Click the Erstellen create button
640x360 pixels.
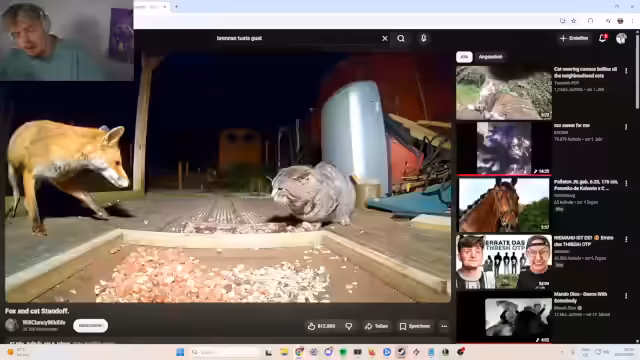[574, 38]
